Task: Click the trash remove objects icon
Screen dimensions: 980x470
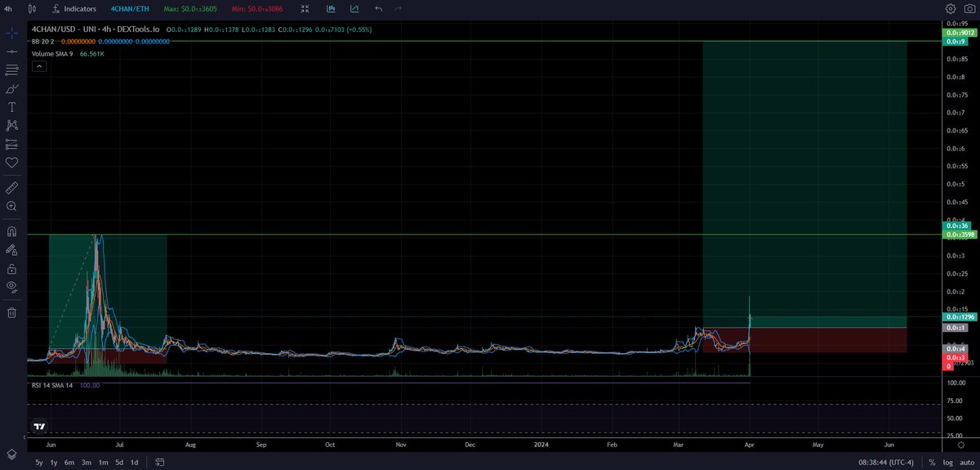Action: point(11,311)
